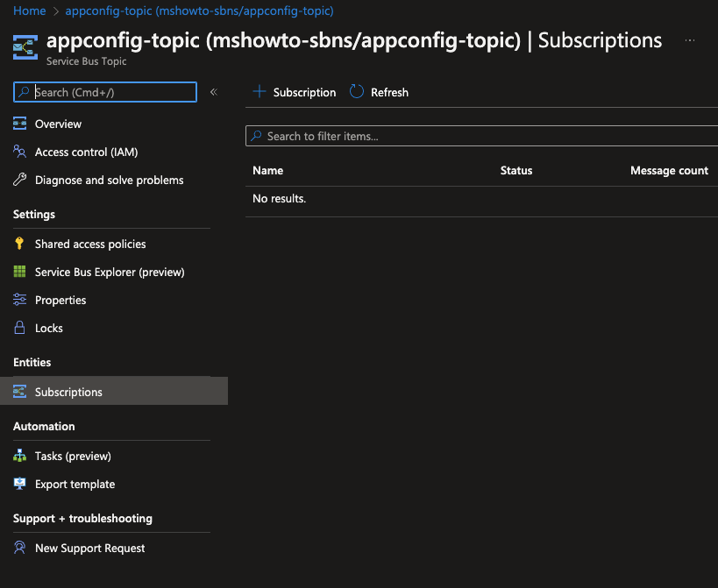This screenshot has width=718, height=588.
Task: Click the key icon for Shared access policies
Action: point(19,244)
